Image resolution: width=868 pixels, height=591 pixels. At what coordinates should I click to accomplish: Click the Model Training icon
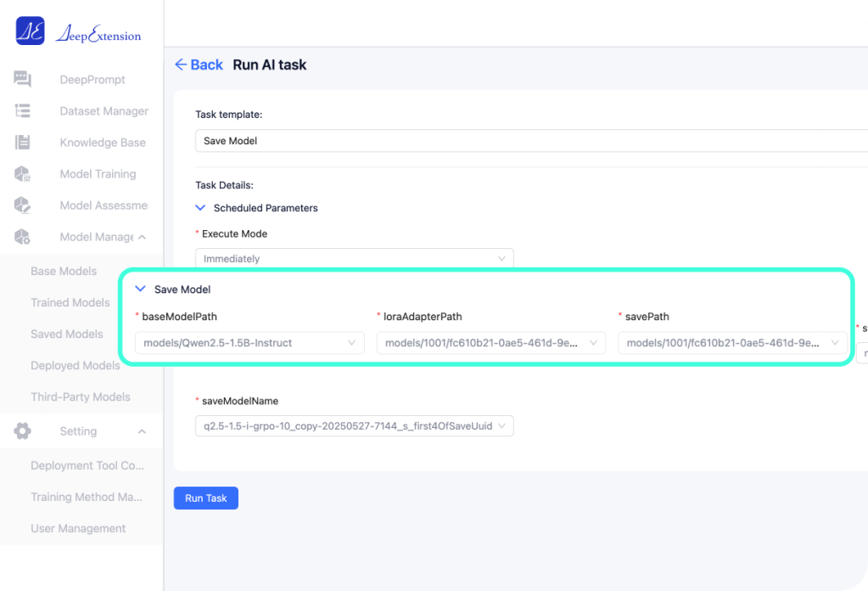pos(23,174)
